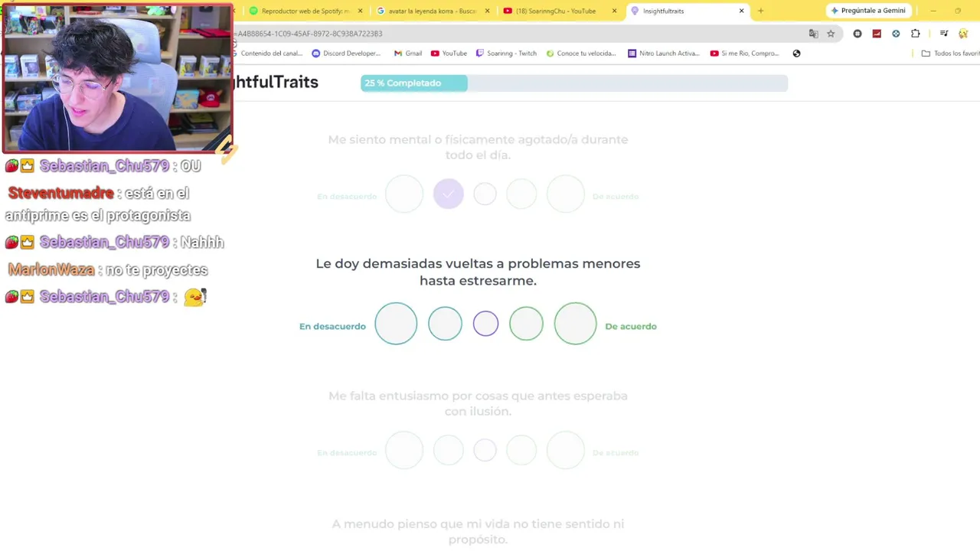Switch to the avatar la leyenda korra Google tab
This screenshot has width=980, height=551.
click(433, 11)
